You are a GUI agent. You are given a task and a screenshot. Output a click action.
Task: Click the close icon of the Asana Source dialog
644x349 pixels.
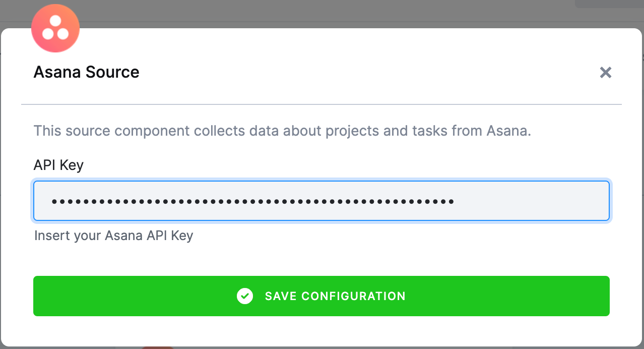tap(605, 72)
